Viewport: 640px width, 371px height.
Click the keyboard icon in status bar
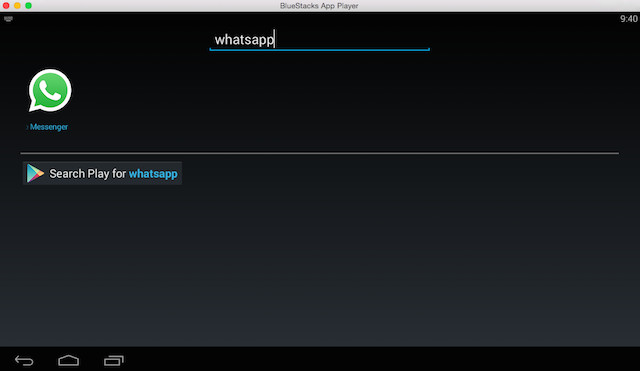coord(8,19)
